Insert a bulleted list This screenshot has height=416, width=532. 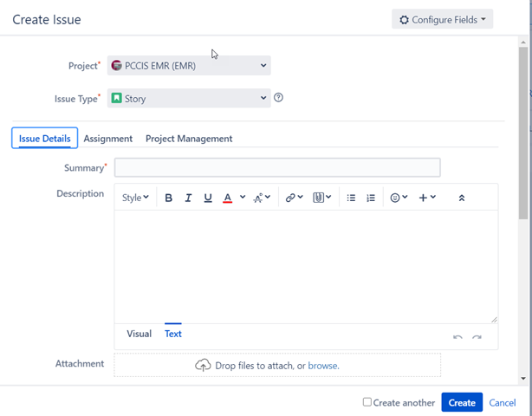(351, 198)
